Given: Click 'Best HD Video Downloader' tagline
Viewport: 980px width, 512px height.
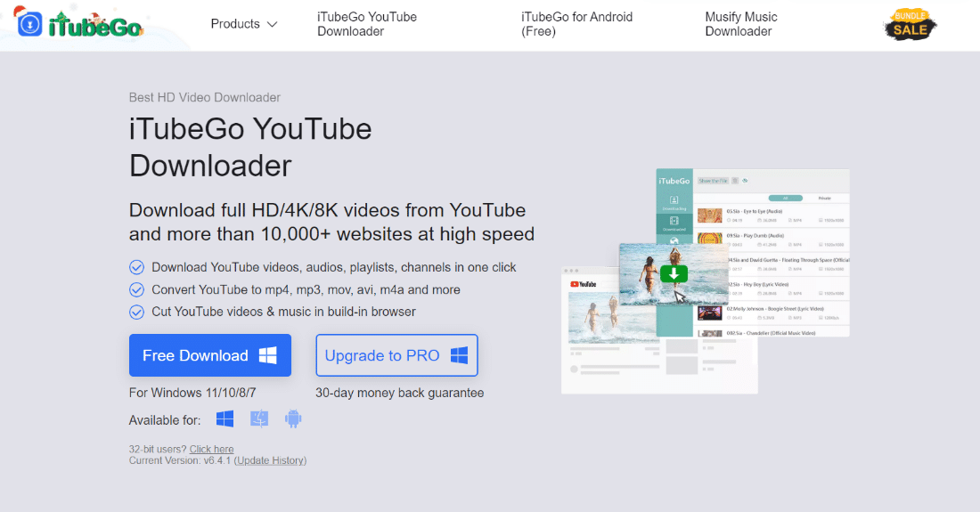Looking at the screenshot, I should [x=204, y=97].
